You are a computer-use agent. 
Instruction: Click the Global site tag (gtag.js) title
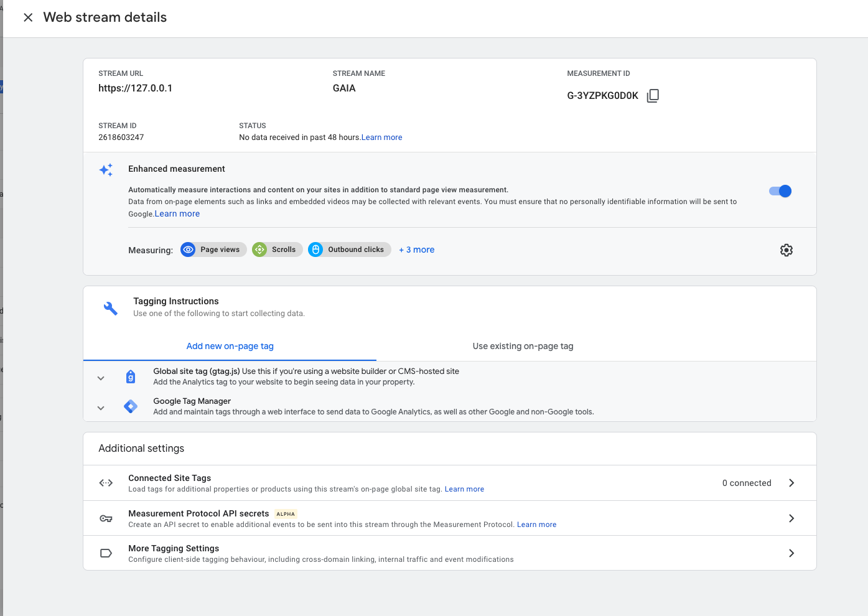(197, 371)
